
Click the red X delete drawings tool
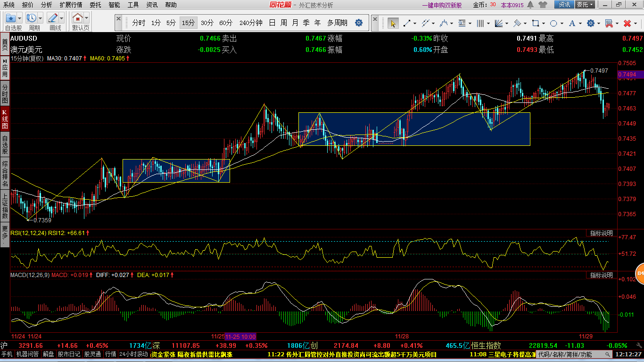click(627, 23)
